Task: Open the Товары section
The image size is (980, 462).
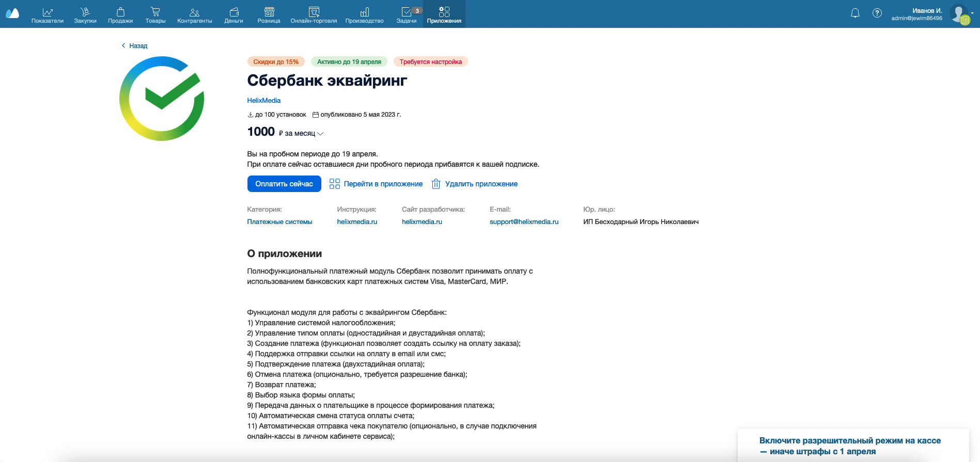Action: pos(155,14)
